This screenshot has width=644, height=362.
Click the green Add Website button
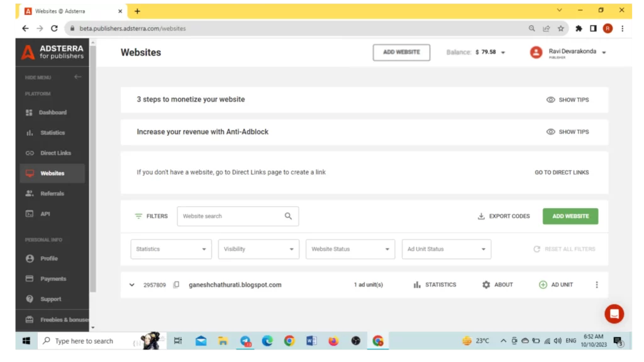(570, 216)
